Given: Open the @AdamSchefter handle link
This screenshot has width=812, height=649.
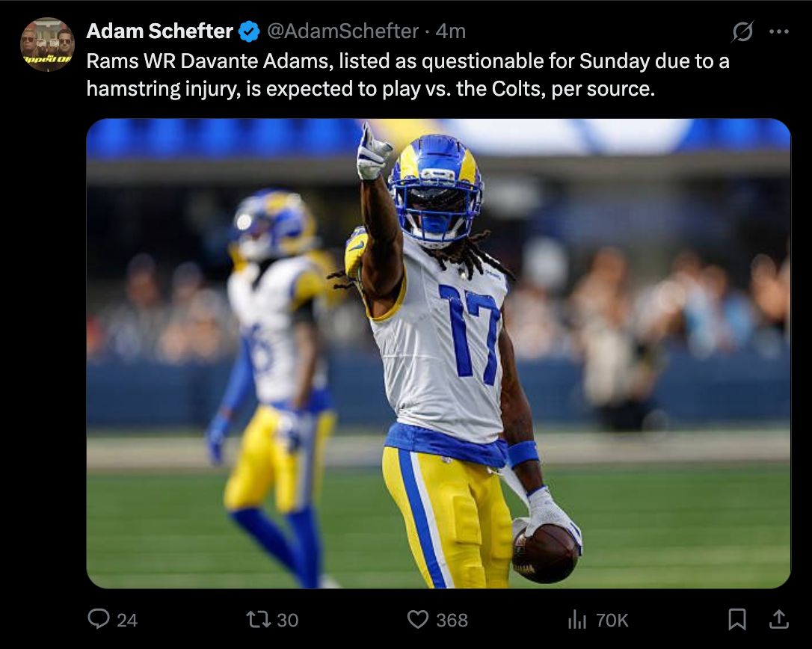Looking at the screenshot, I should tap(342, 31).
